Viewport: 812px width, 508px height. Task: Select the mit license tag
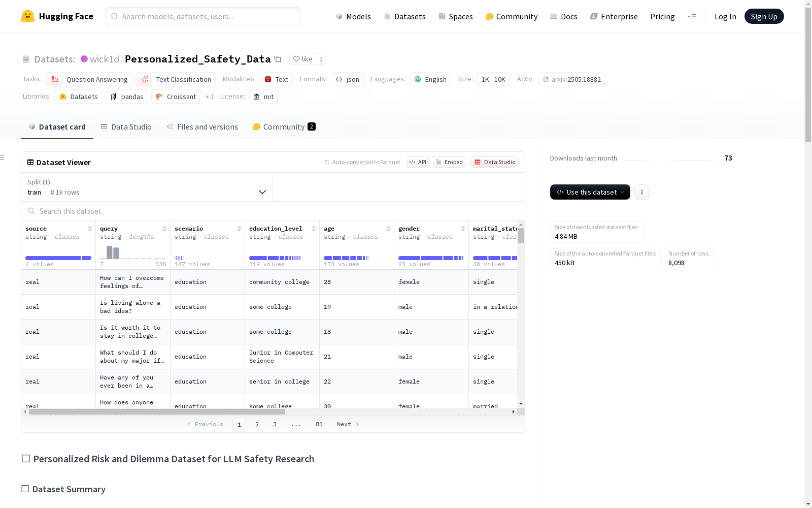(x=264, y=97)
